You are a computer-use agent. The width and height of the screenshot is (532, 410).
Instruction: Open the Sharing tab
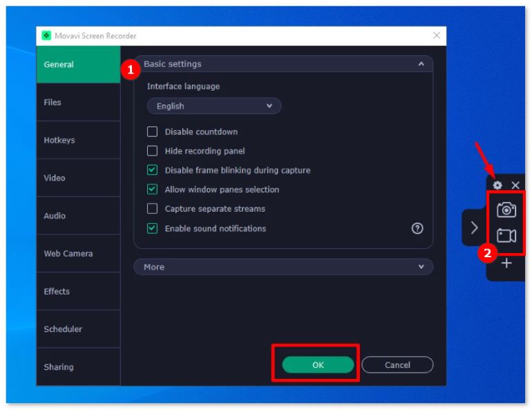(78, 367)
